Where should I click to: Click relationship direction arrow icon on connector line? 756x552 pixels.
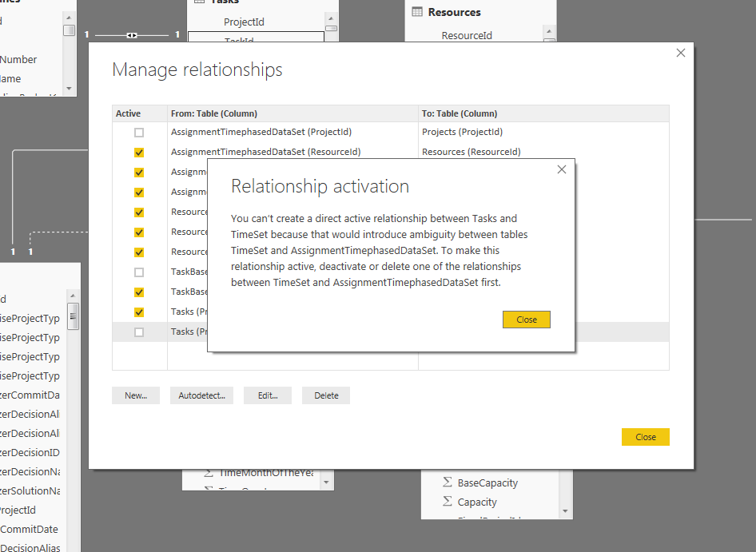(x=132, y=35)
